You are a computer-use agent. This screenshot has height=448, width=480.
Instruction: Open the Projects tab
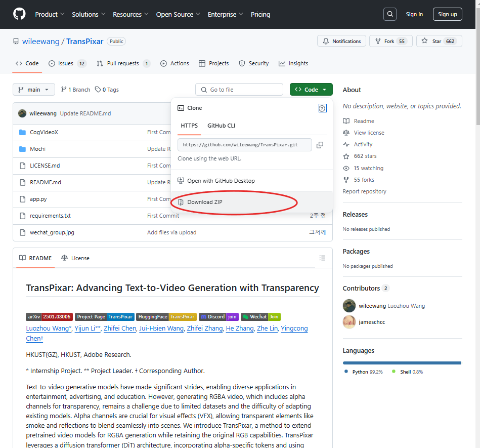[213, 63]
